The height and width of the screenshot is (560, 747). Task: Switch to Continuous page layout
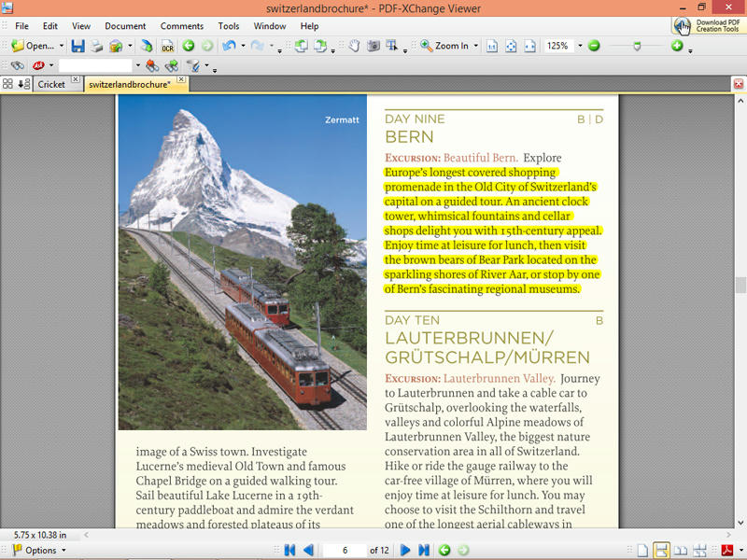(x=661, y=551)
